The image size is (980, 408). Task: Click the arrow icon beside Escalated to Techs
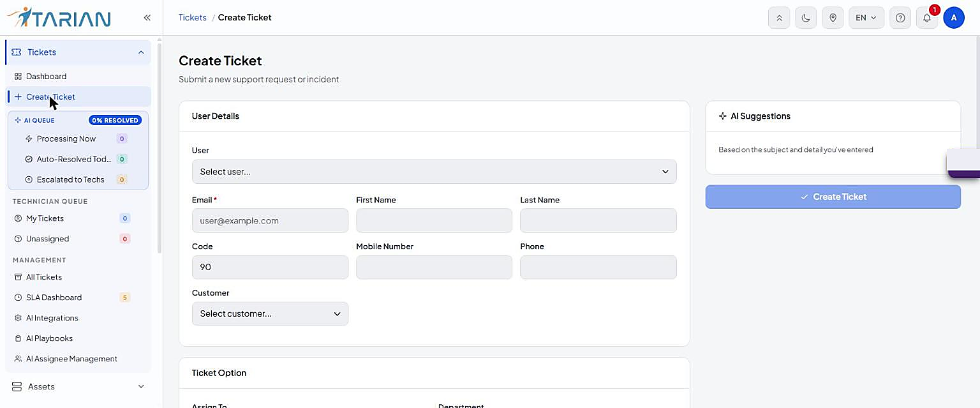pyautogui.click(x=29, y=179)
